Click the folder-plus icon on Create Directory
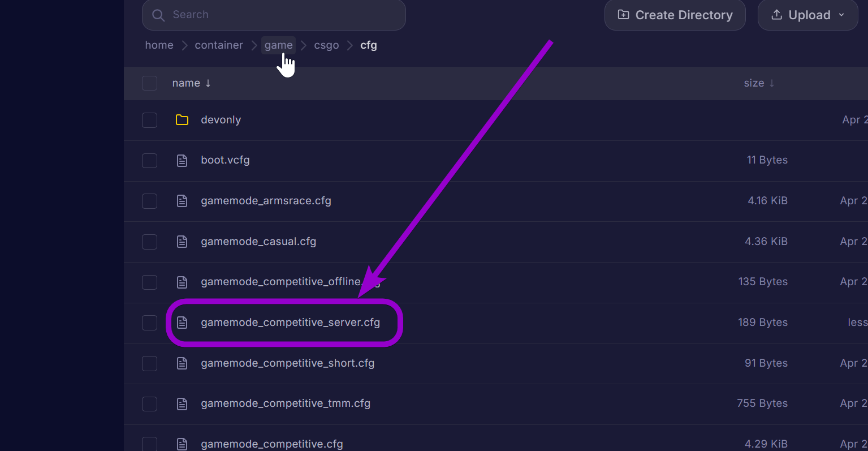868x451 pixels. click(x=623, y=14)
